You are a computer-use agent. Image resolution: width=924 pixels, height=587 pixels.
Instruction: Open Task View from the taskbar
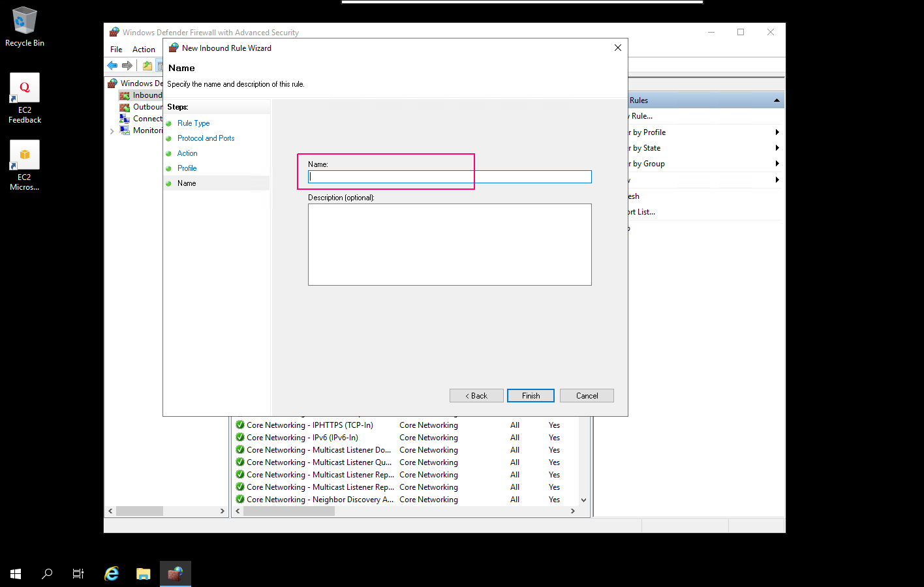(x=78, y=574)
